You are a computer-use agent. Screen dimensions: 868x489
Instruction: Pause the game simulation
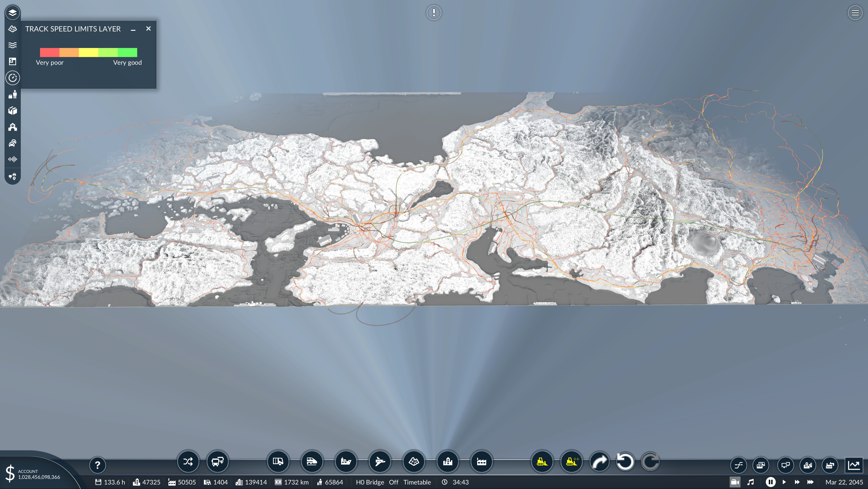[771, 482]
